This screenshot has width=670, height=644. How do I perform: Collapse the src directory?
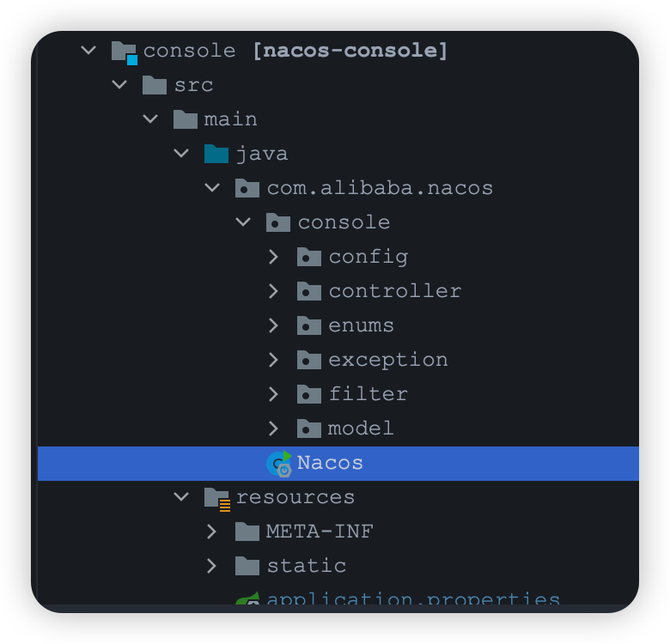(119, 85)
